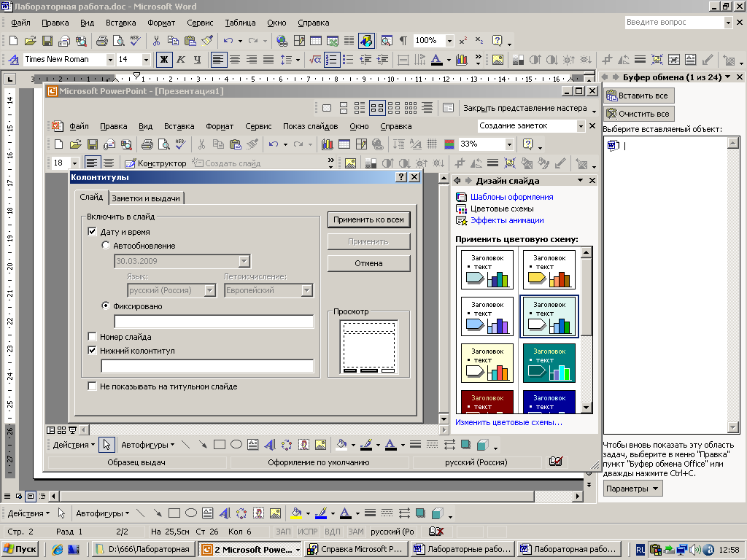
Task: Uncheck the 'Дату и время' checkbox
Action: pyautogui.click(x=93, y=232)
